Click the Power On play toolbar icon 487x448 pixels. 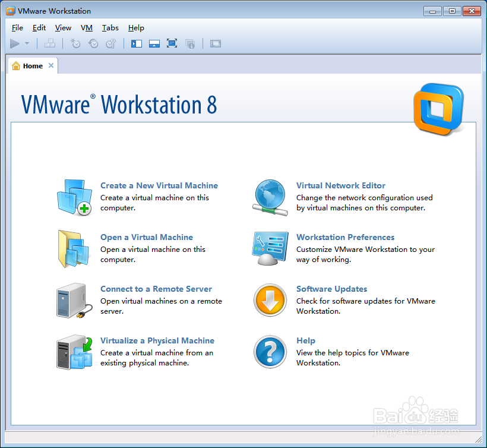pos(15,44)
